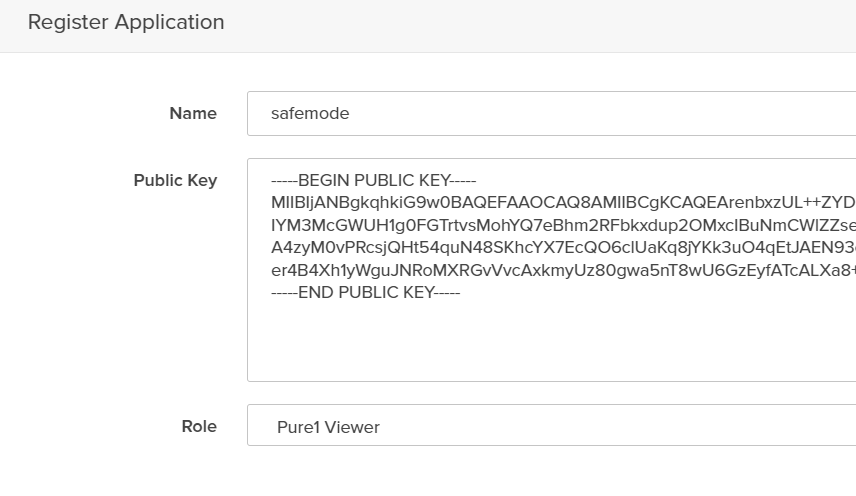Click the "Public Key" field label

point(175,181)
